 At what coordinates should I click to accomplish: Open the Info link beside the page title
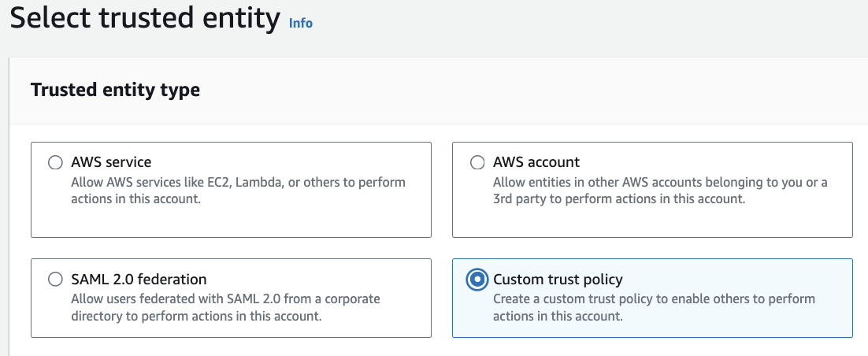[301, 23]
